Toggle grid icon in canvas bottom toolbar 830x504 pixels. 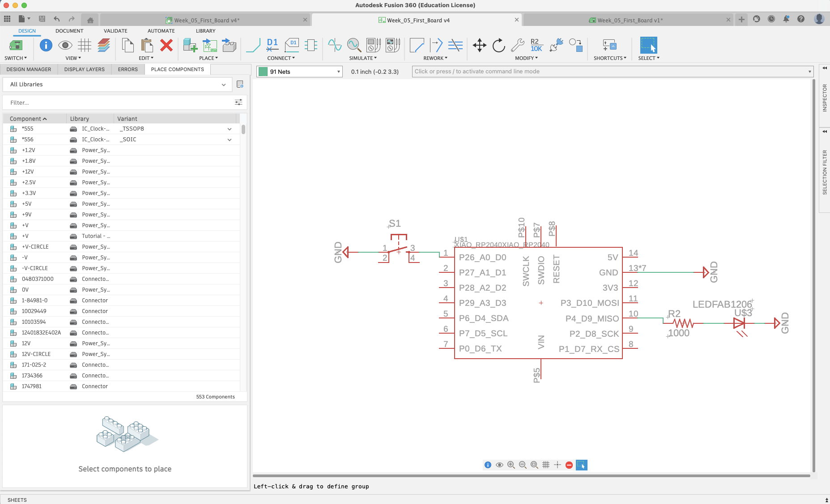(546, 465)
